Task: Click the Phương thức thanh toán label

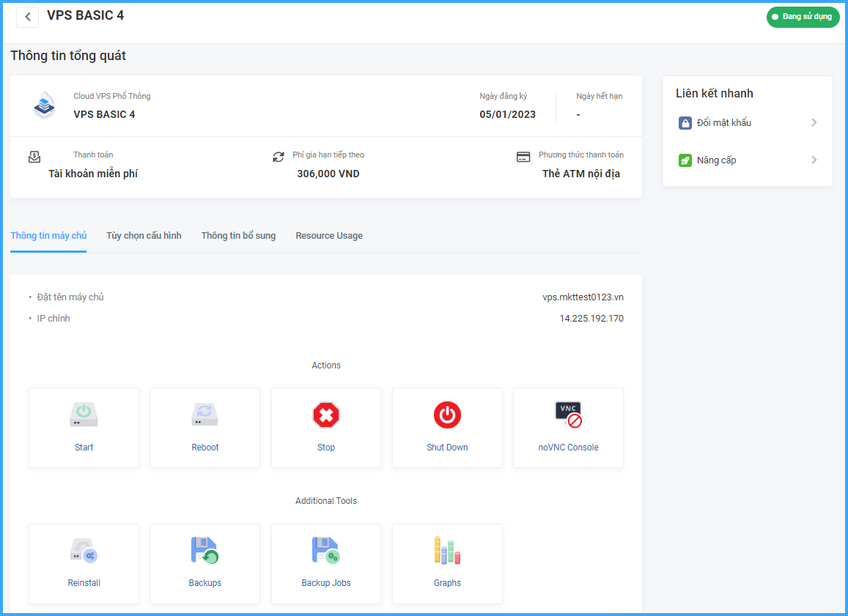Action: (x=581, y=155)
